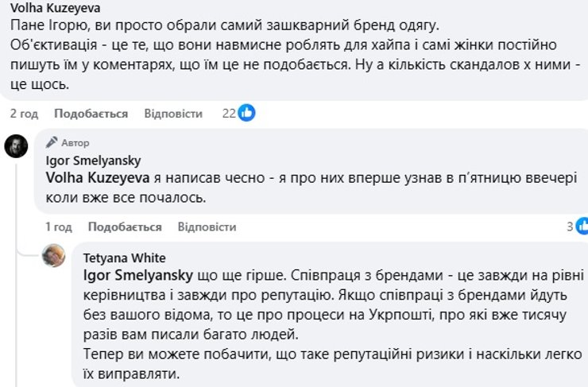This screenshot has width=588, height=387.
Task: Open Igor Smelyansky's profile from comment author name
Action: pyautogui.click(x=93, y=161)
